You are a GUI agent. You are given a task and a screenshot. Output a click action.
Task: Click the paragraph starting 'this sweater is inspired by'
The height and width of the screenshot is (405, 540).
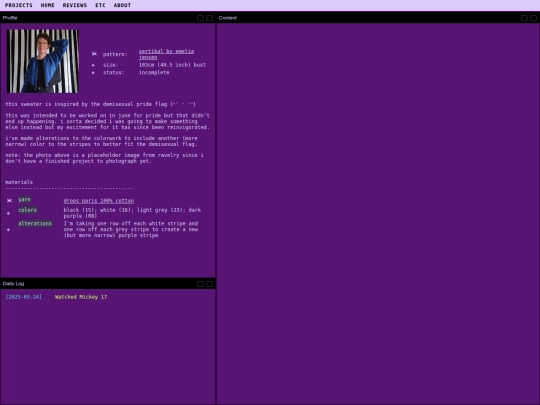tap(101, 104)
